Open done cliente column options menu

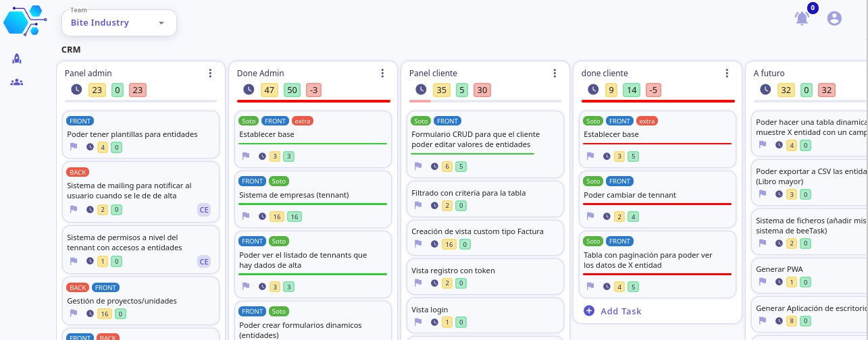click(727, 73)
